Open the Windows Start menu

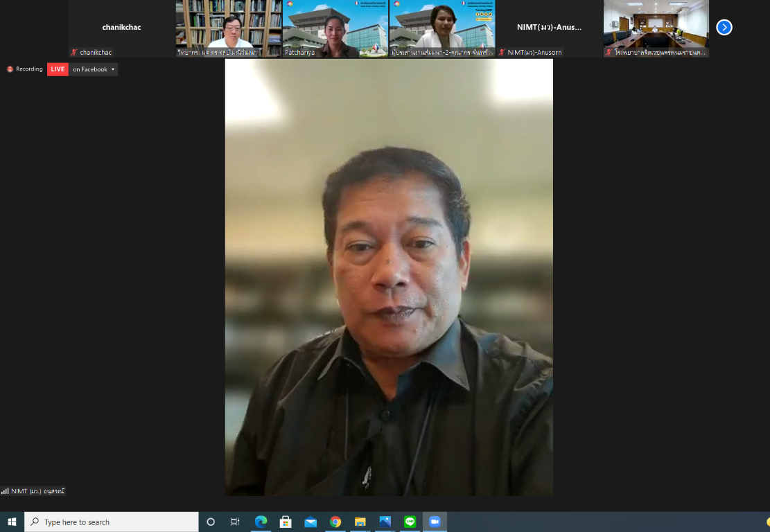10,522
